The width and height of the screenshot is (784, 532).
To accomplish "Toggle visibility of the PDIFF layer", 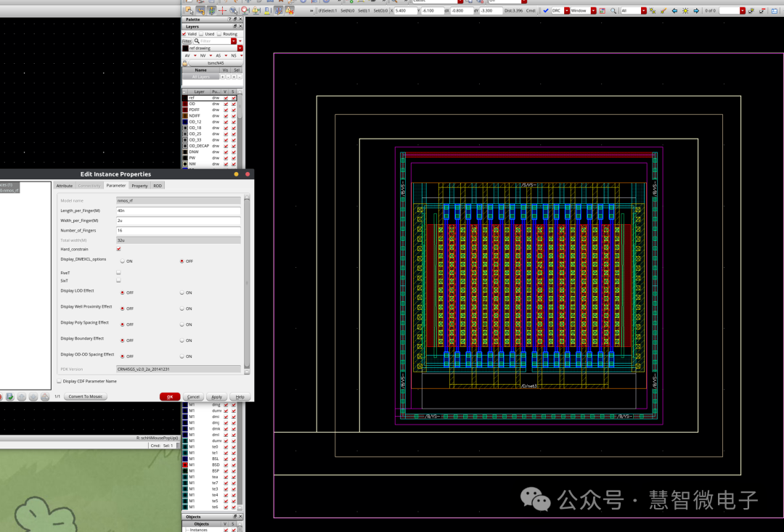I will [226, 110].
